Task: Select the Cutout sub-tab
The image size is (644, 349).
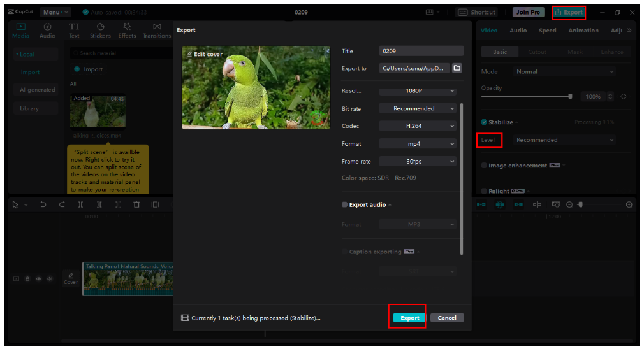Action: pos(537,52)
